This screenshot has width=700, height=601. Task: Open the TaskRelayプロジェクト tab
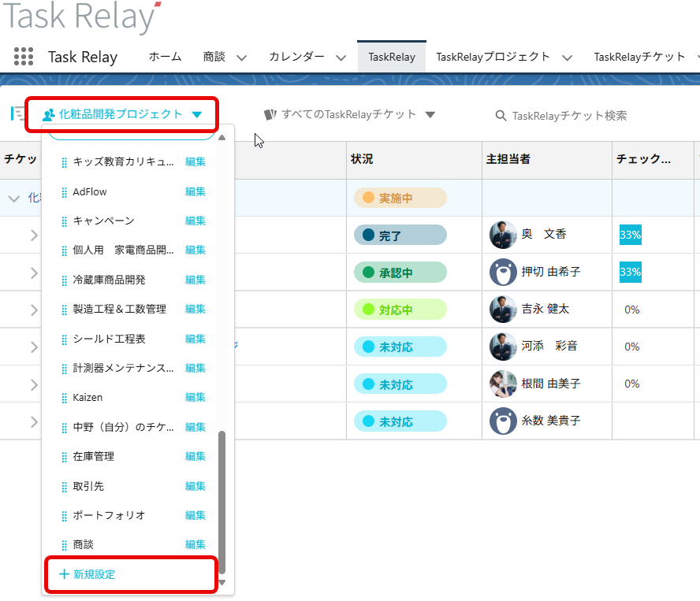click(493, 57)
